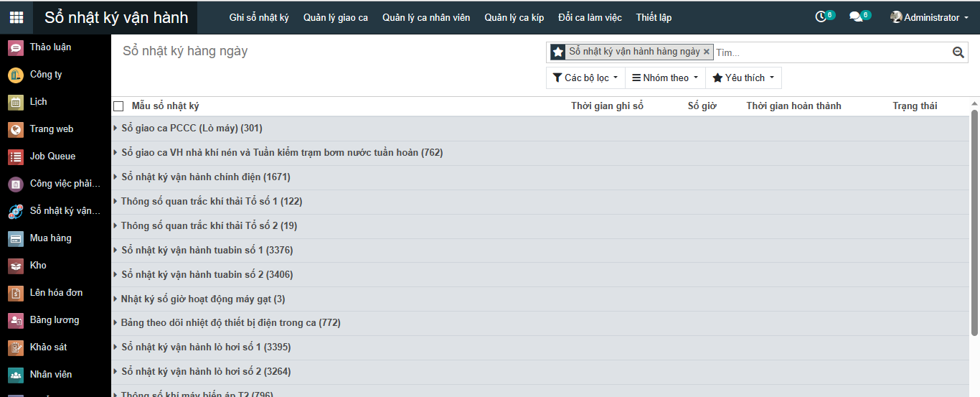Open Công ty app icon in sidebar
The image size is (980, 397).
pyautogui.click(x=16, y=75)
